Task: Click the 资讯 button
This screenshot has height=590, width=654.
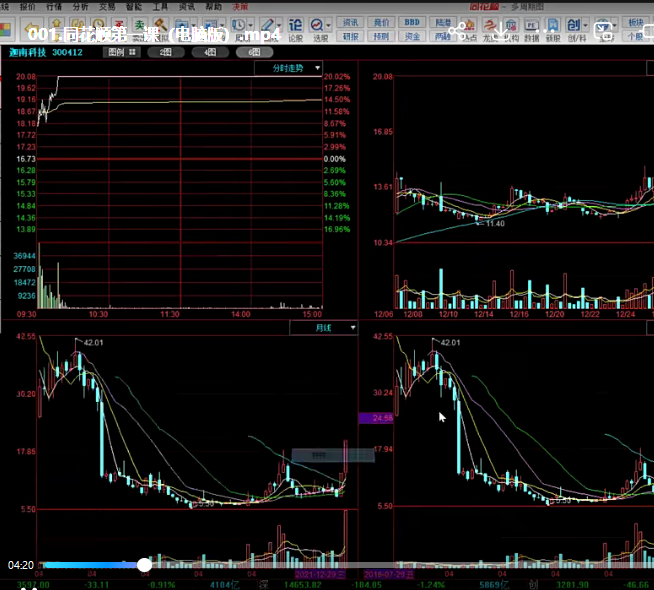Action: [x=350, y=21]
